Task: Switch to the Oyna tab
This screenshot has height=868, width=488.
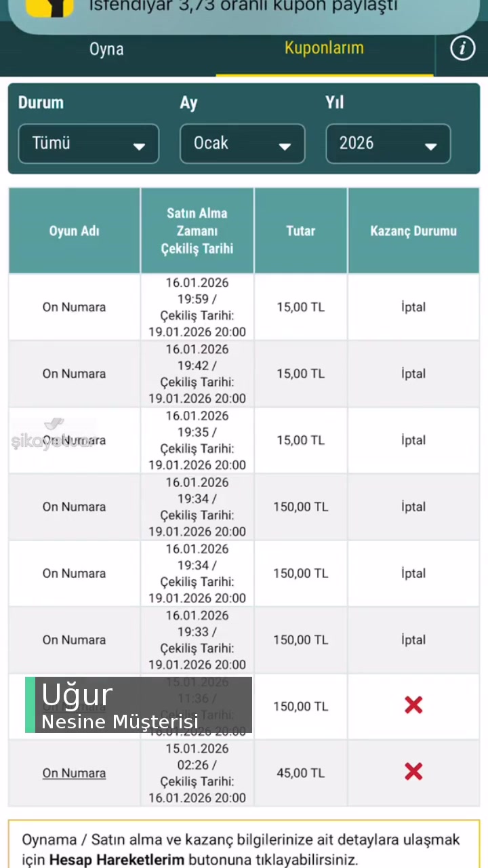Action: coord(106,48)
